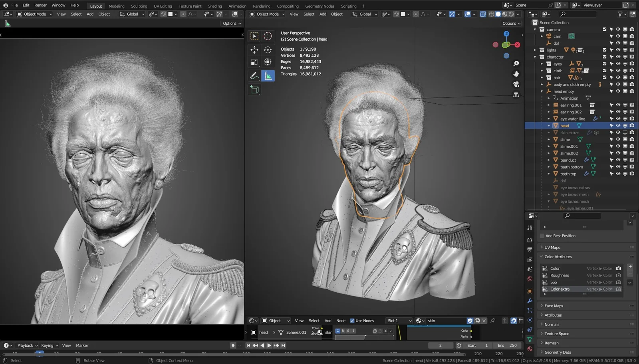This screenshot has width=639, height=364.
Task: Select the active Measure tool
Action: pyautogui.click(x=268, y=75)
